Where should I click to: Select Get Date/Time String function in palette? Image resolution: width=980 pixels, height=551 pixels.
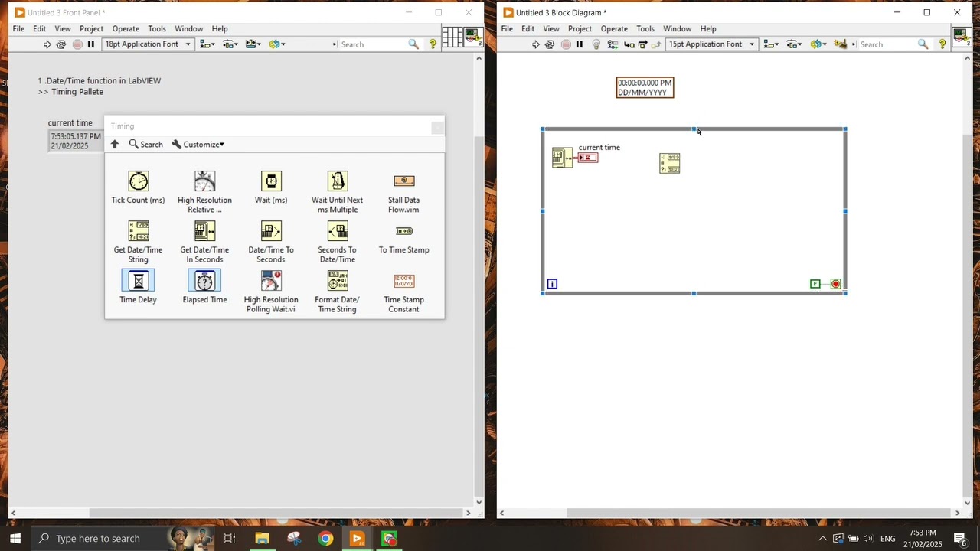139,231
